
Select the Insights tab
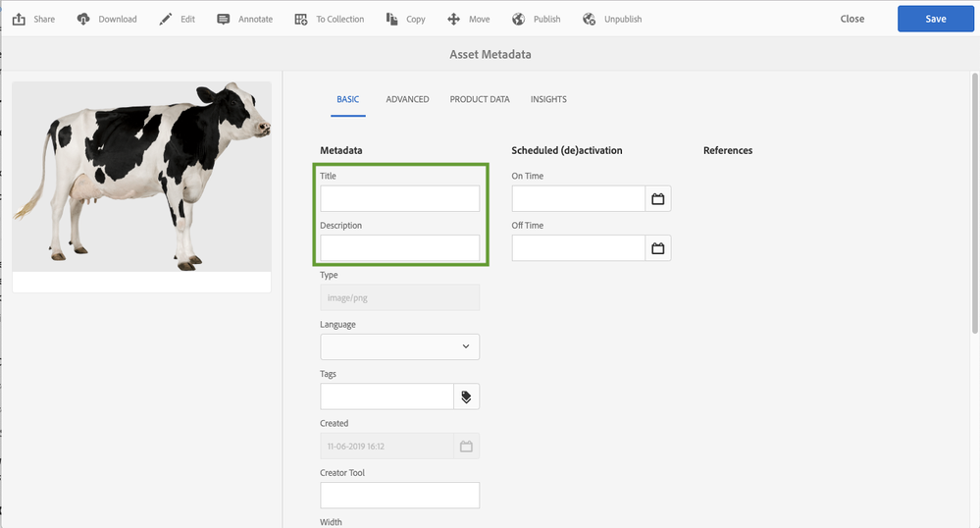tap(548, 99)
